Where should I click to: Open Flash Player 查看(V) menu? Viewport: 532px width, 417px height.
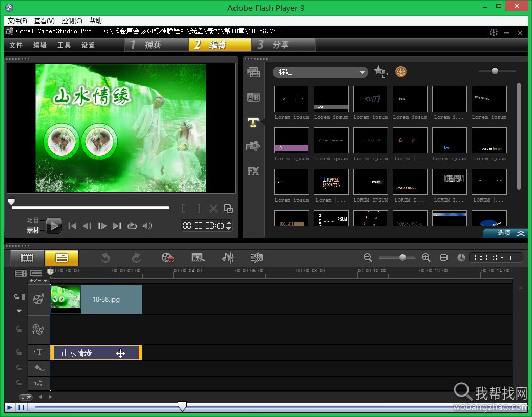tap(45, 20)
